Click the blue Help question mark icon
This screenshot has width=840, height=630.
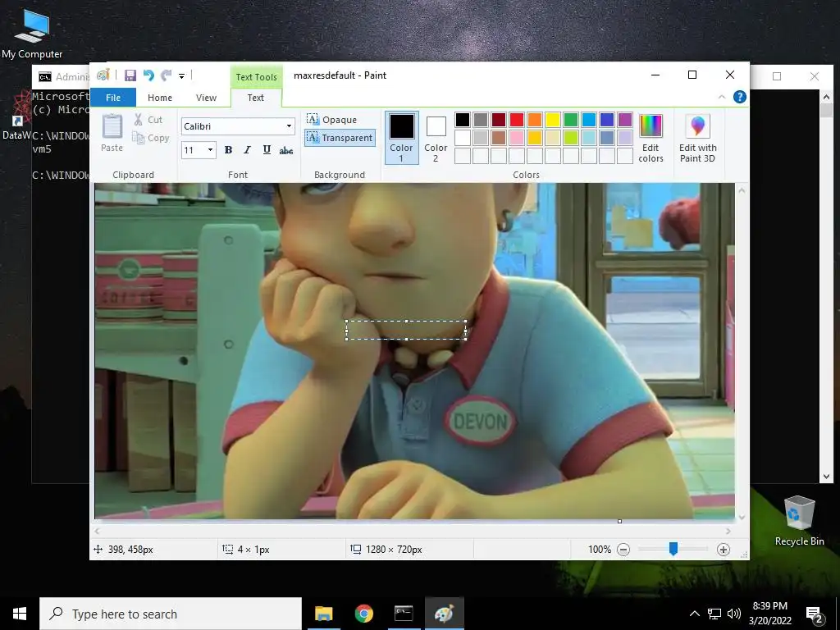(x=739, y=97)
